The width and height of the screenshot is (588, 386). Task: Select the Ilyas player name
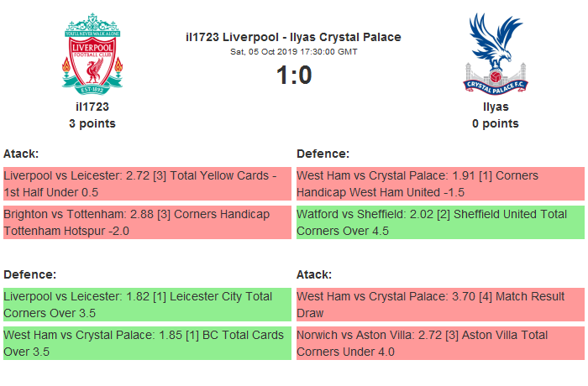pos(496,107)
